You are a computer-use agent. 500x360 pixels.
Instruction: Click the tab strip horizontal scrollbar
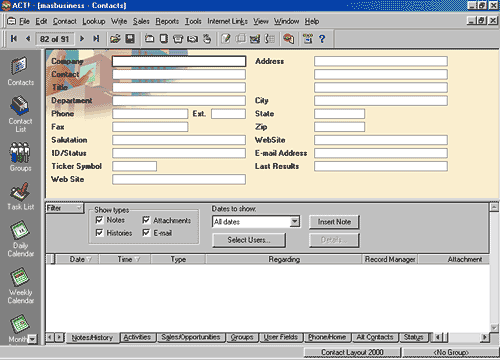[x=461, y=337]
